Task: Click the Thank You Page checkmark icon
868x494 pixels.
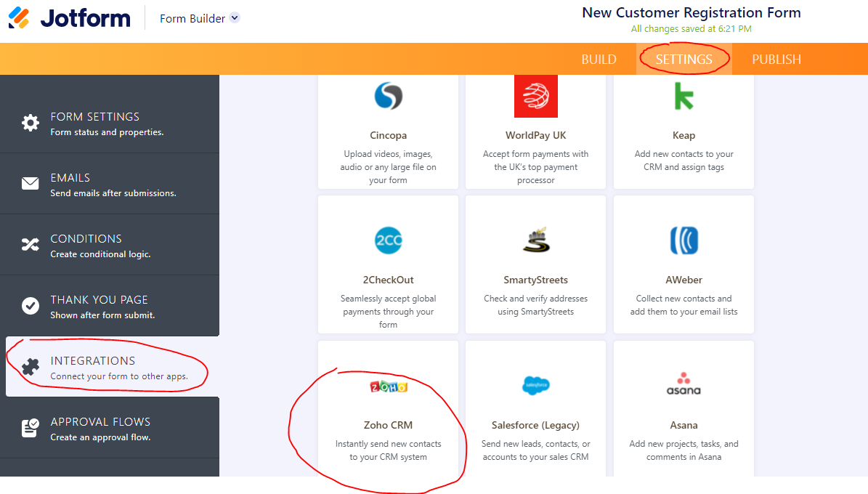Action: pyautogui.click(x=31, y=306)
